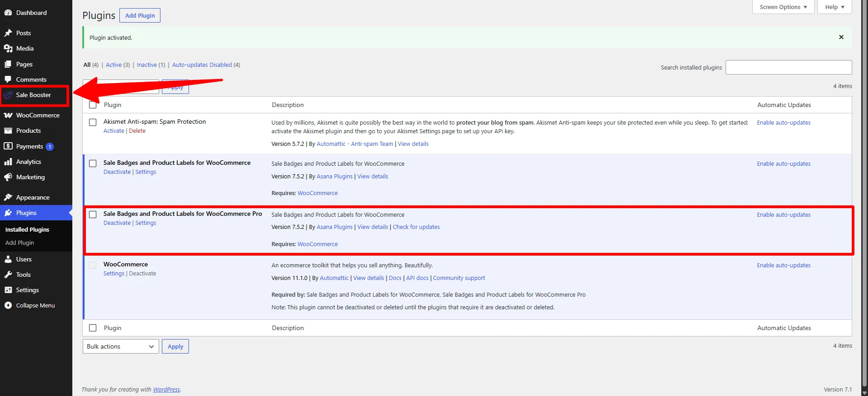Activate the Akismet Anti-spam plugin
868x396 pixels.
113,131
